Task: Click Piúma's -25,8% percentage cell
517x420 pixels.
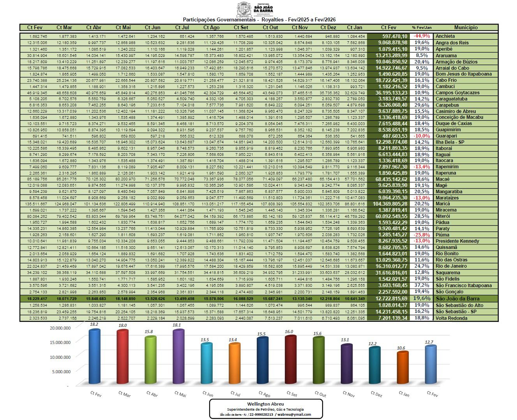Action: 422,235
